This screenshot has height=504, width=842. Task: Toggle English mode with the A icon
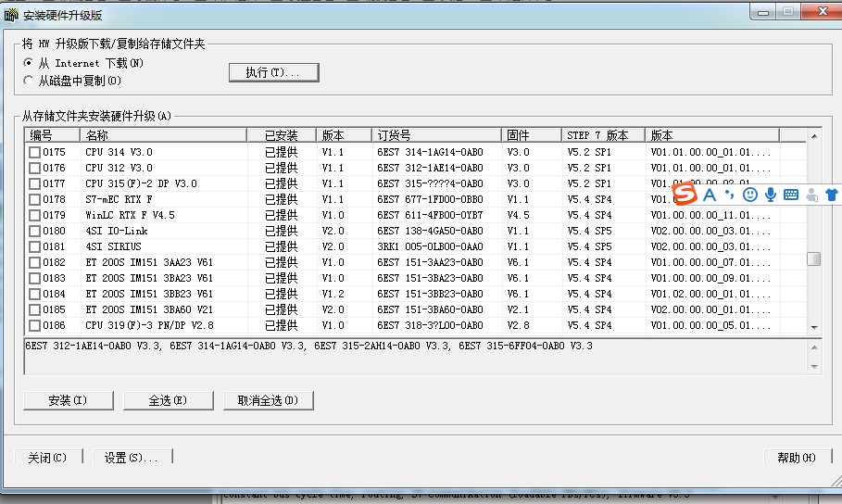coord(710,195)
